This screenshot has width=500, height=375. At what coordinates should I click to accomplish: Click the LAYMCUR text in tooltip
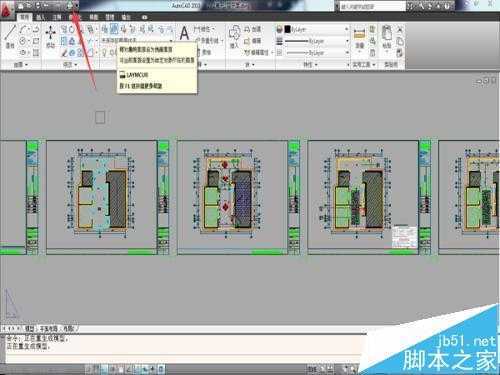tap(137, 75)
